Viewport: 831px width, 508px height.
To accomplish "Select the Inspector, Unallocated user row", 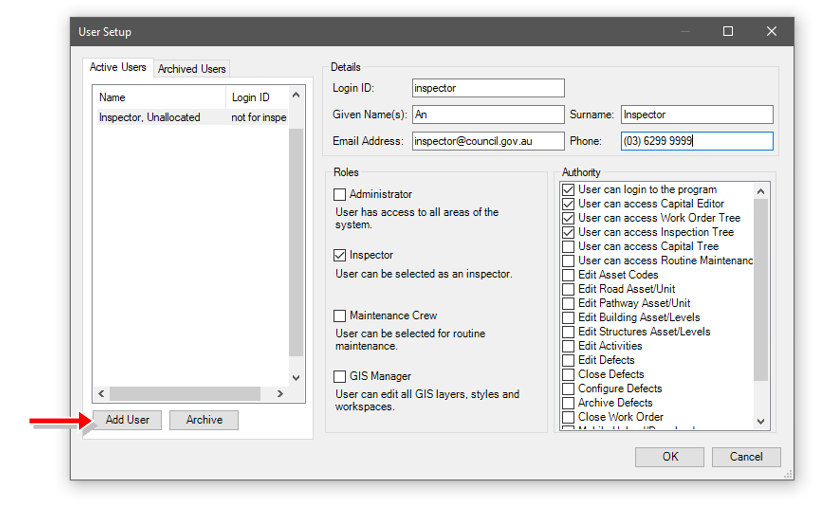I will (150, 118).
